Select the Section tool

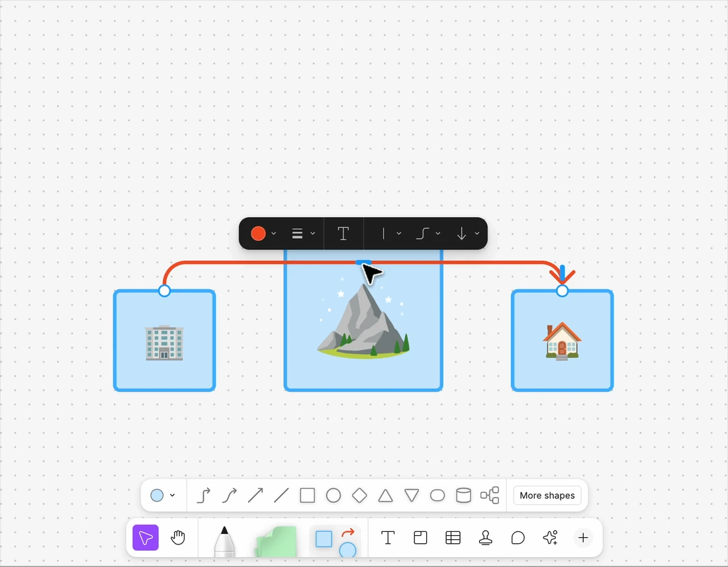point(420,537)
